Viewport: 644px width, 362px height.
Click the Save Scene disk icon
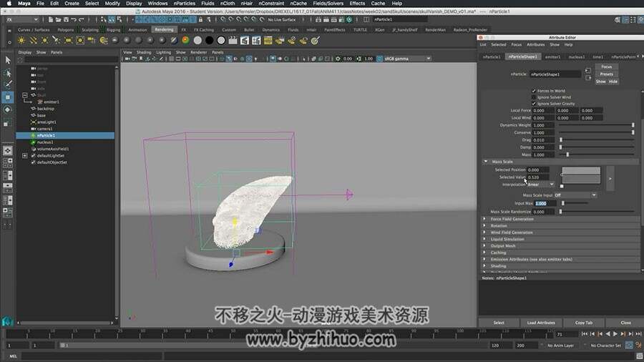point(66,19)
